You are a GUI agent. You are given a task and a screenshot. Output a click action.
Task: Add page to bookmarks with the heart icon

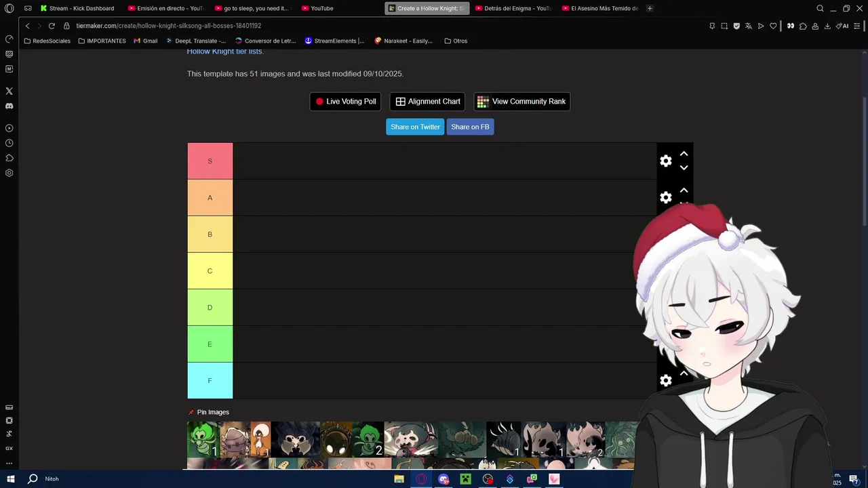(773, 26)
